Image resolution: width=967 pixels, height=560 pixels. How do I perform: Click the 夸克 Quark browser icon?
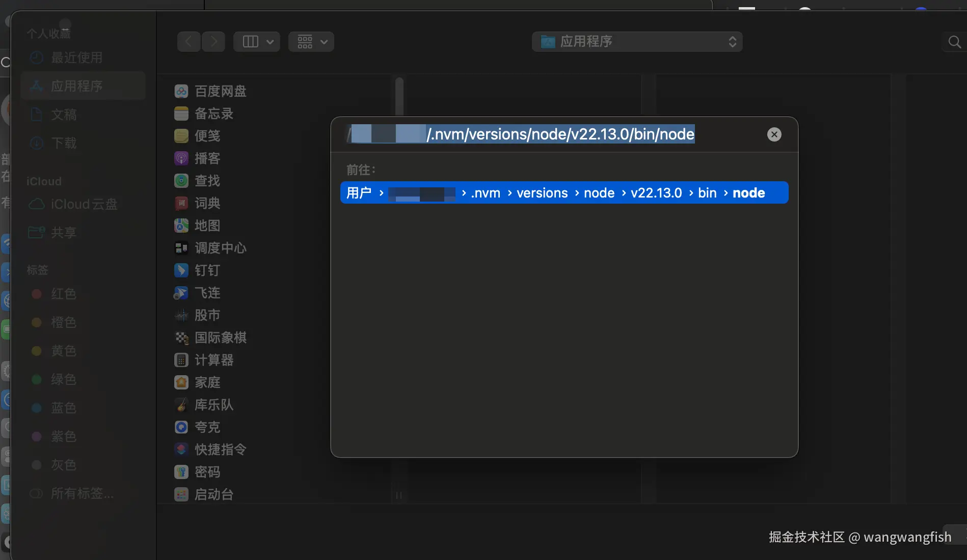[181, 427]
